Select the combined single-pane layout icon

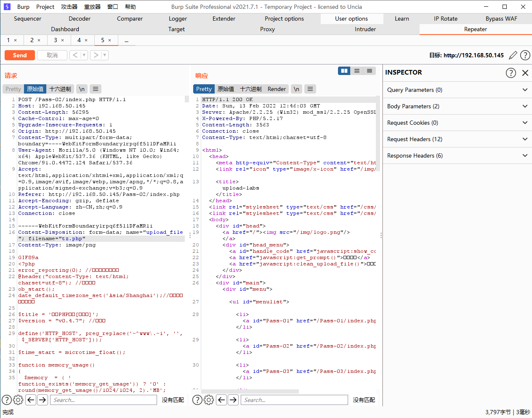point(369,71)
